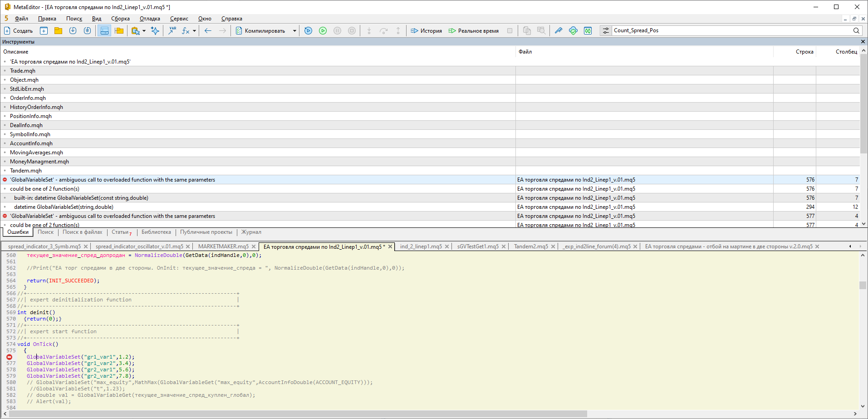The height and width of the screenshot is (419, 868).
Task: Click the MQL5 cloud protector shield icon
Action: [573, 31]
